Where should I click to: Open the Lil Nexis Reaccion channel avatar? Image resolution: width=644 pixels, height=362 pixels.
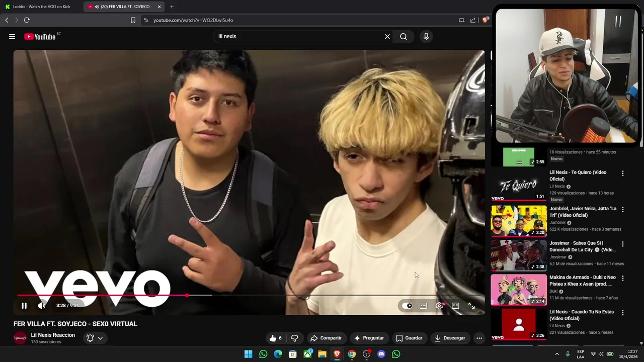click(x=20, y=338)
